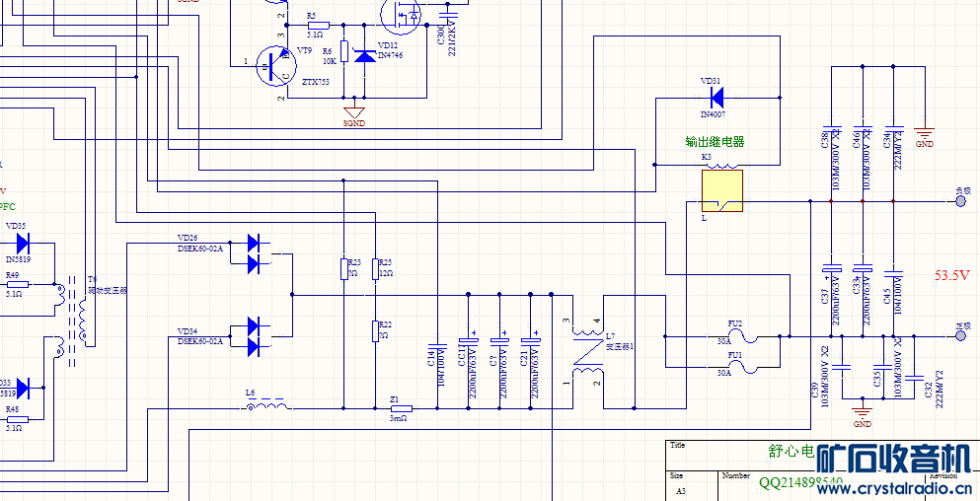
Task: Select the IN4746 part label
Action: coord(391,55)
